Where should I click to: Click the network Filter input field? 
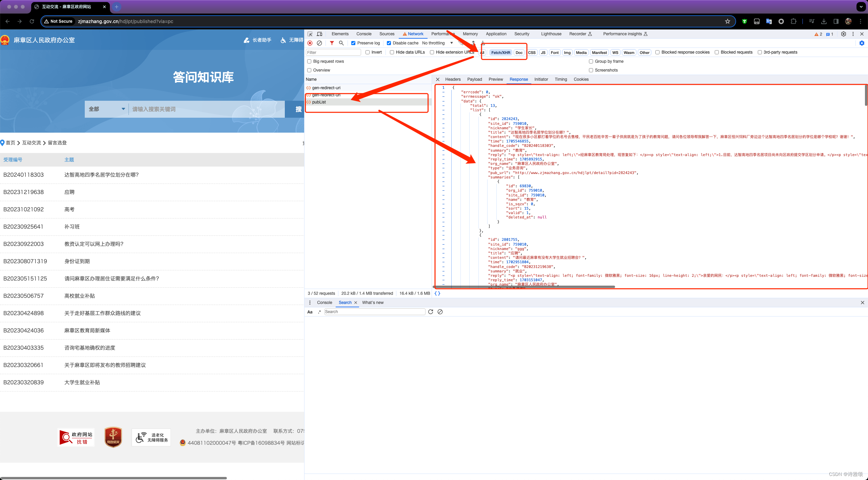click(333, 53)
